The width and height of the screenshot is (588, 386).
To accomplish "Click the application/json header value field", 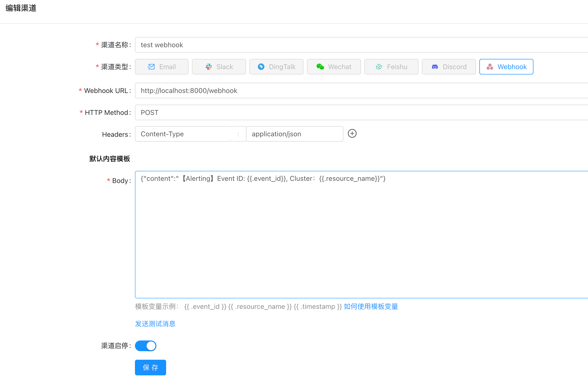I will [x=294, y=134].
